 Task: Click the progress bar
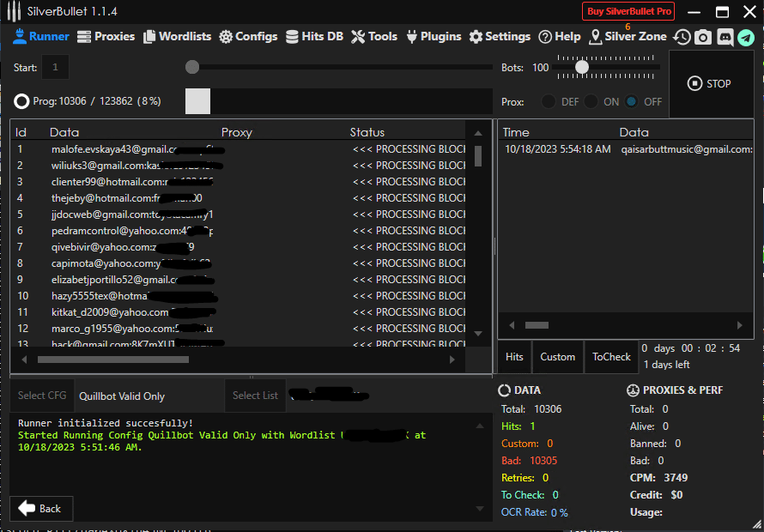coord(338,101)
